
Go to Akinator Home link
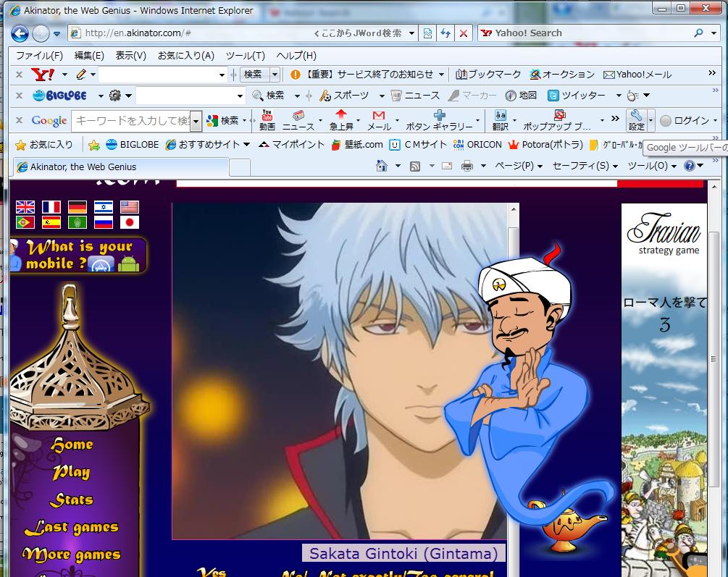(x=72, y=445)
